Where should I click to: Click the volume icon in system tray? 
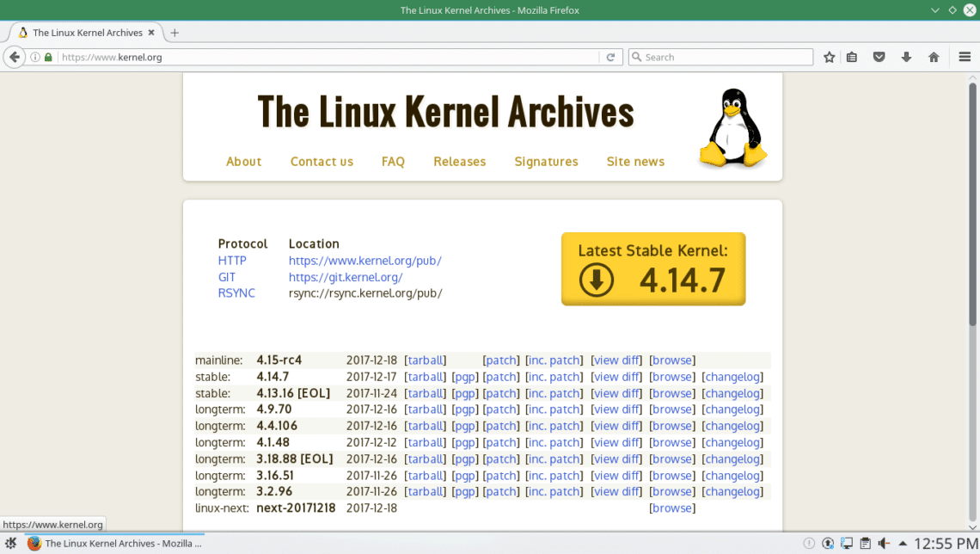[884, 544]
